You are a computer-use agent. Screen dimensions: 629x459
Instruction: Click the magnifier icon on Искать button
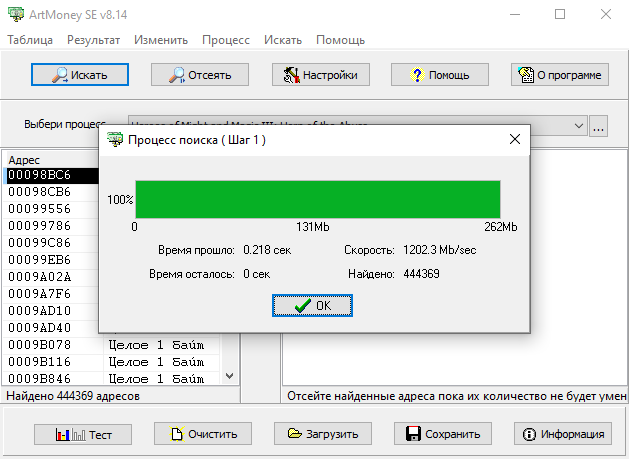(x=60, y=75)
